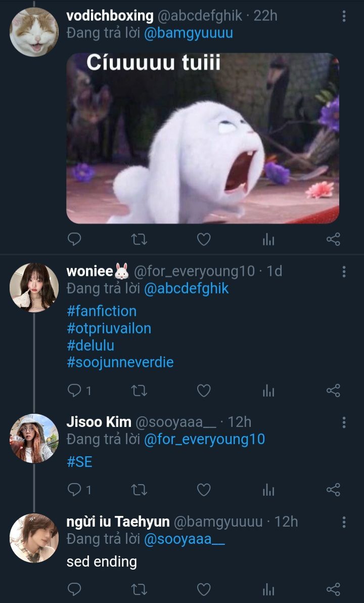Image resolution: width=364 pixels, height=603 pixels.
Task: Open more options for Jisoo Kim's tweet
Action: coord(344,422)
